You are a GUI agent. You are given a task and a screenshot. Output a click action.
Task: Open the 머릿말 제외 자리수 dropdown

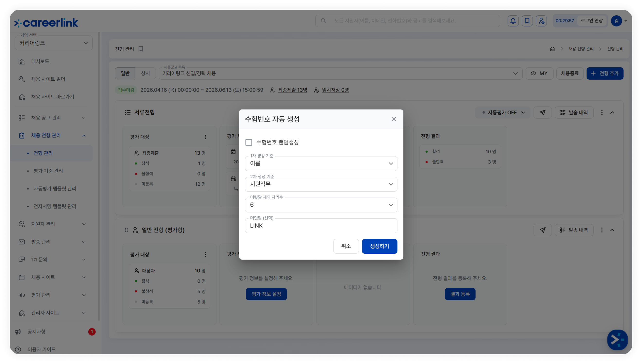point(321,205)
